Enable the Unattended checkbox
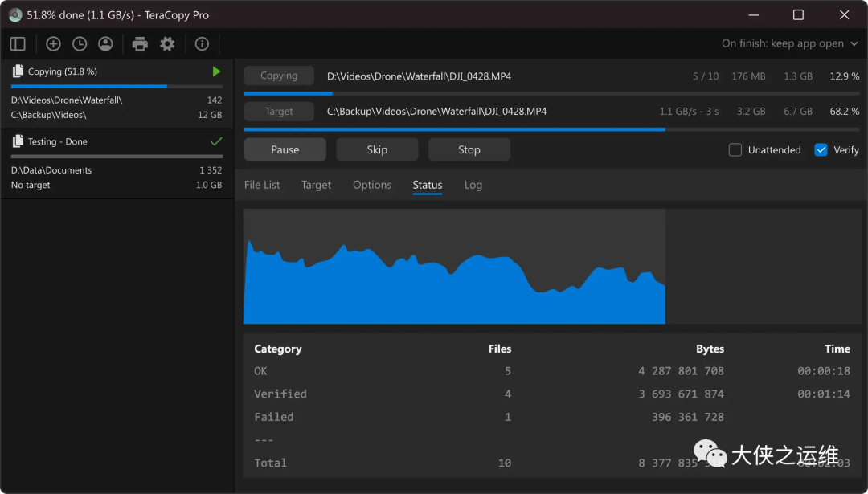The width and height of the screenshot is (868, 494). (735, 149)
